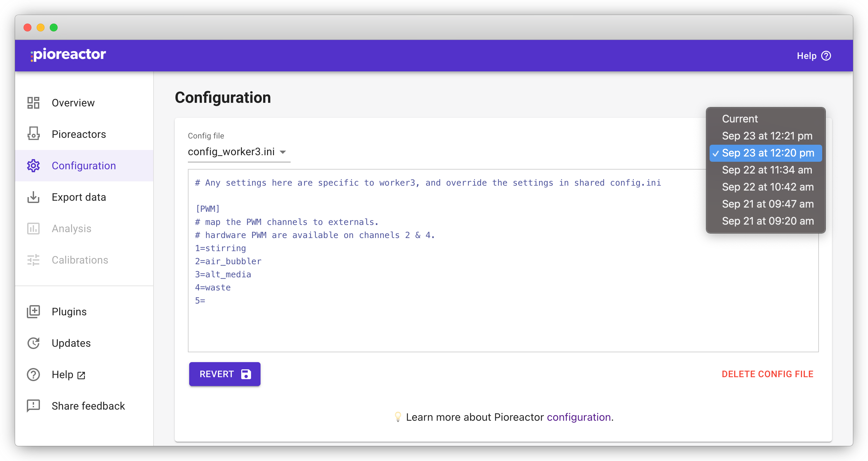Image resolution: width=868 pixels, height=461 pixels.
Task: Click the sidebar Help question-mark icon
Action: coord(33,374)
